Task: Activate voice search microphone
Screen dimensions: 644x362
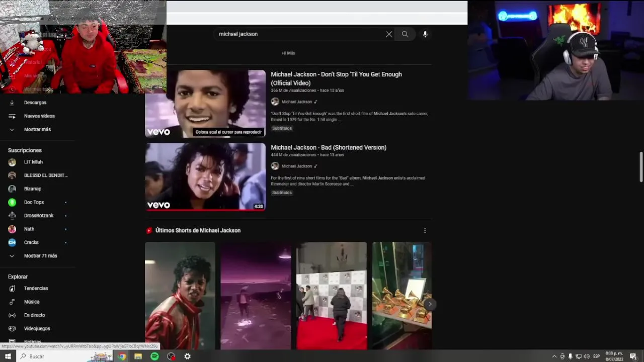Action: pyautogui.click(x=425, y=34)
